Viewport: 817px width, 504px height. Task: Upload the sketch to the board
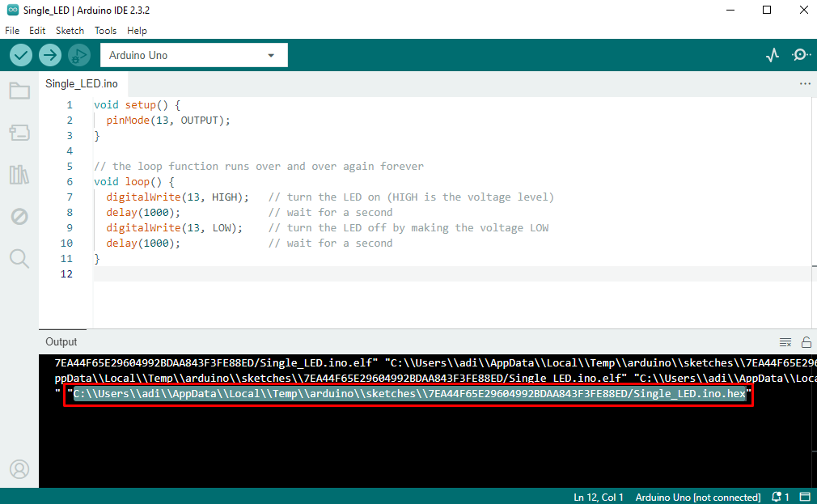(x=49, y=55)
